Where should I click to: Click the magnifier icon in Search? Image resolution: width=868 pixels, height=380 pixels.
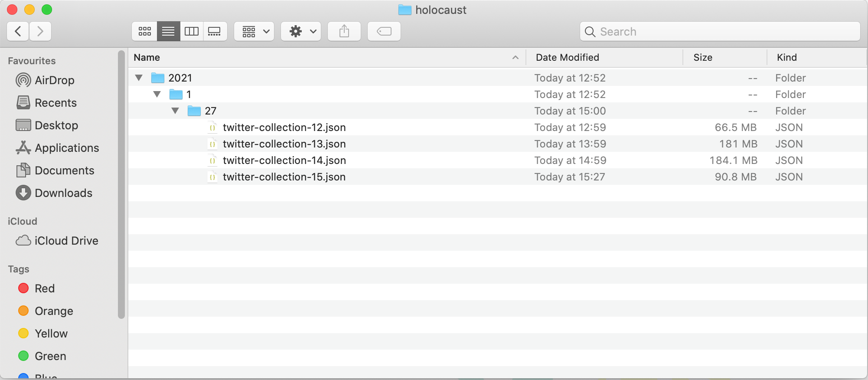[590, 32]
